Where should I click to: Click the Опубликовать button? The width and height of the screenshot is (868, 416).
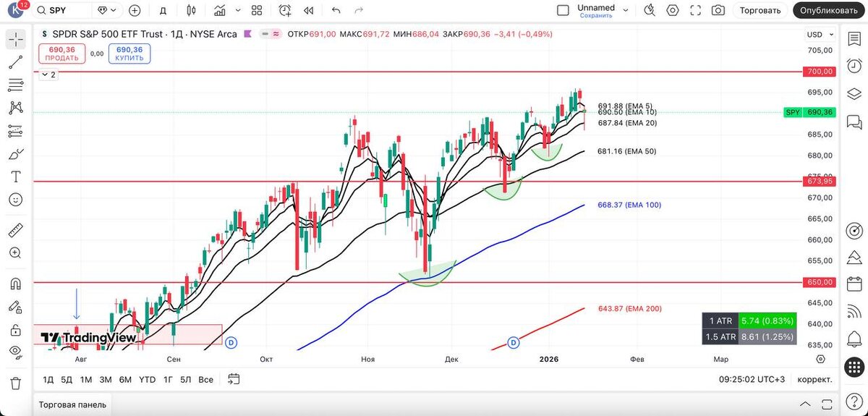click(830, 10)
